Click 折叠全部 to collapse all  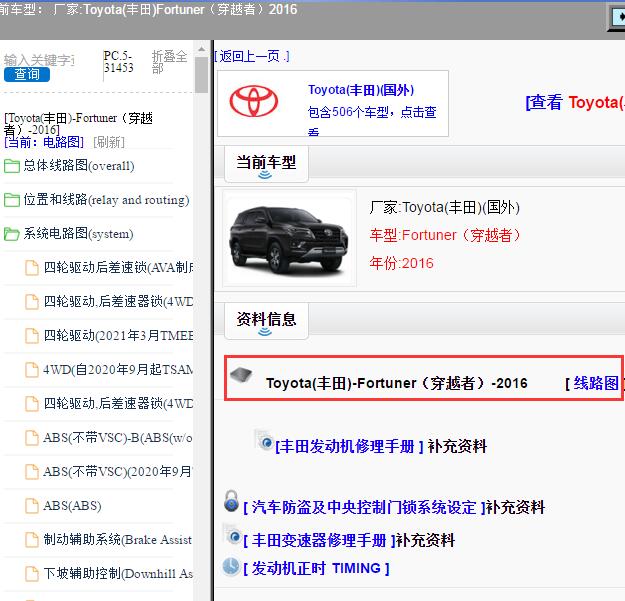[169, 62]
